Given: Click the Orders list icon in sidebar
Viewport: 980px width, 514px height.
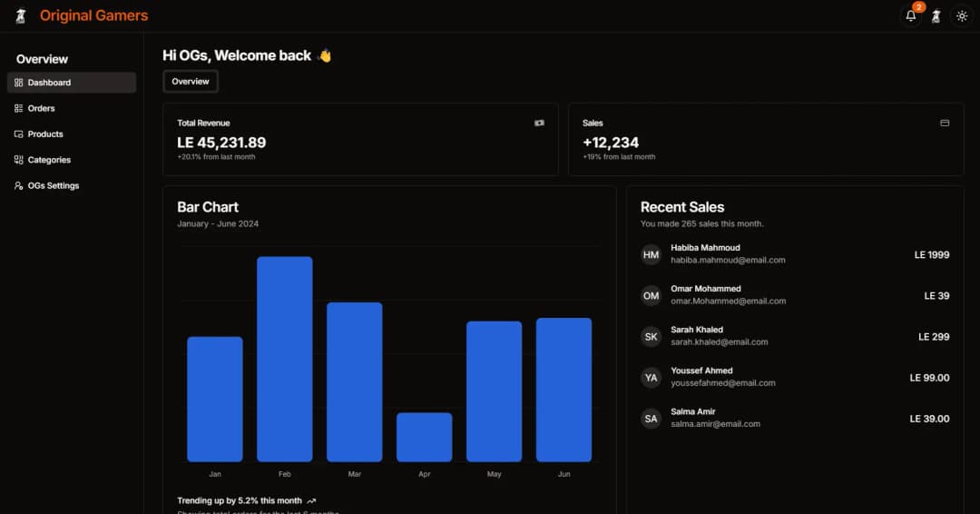Looking at the screenshot, I should point(19,108).
